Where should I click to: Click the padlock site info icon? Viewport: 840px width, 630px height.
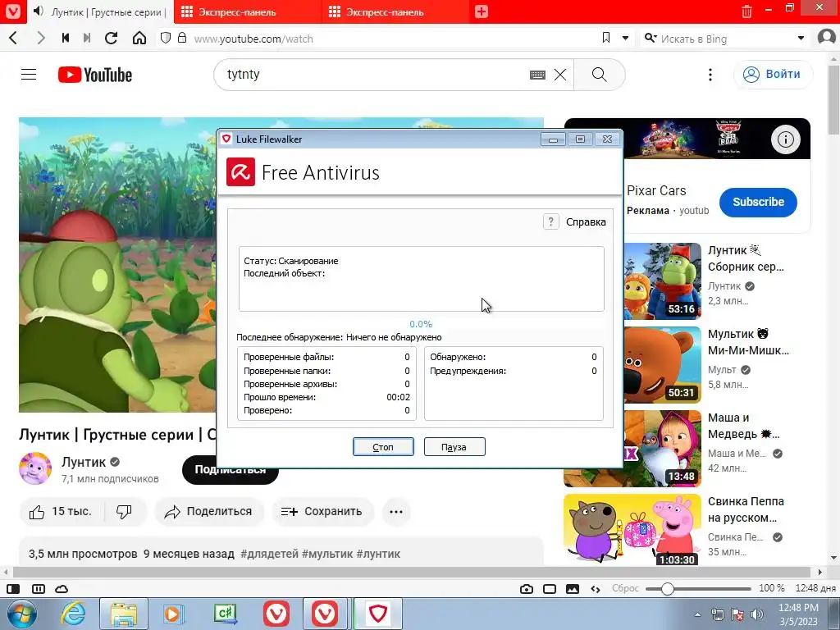pyautogui.click(x=182, y=38)
